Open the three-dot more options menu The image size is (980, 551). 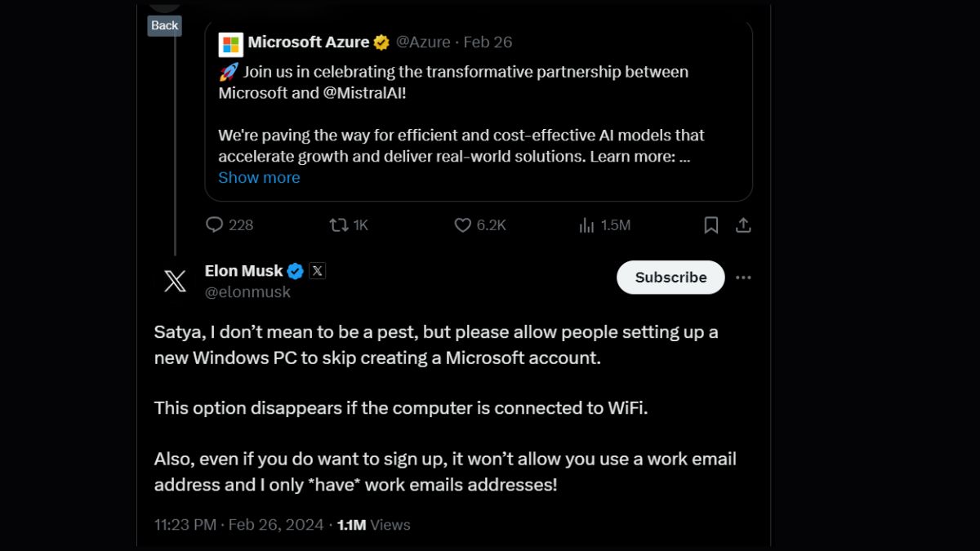(743, 278)
